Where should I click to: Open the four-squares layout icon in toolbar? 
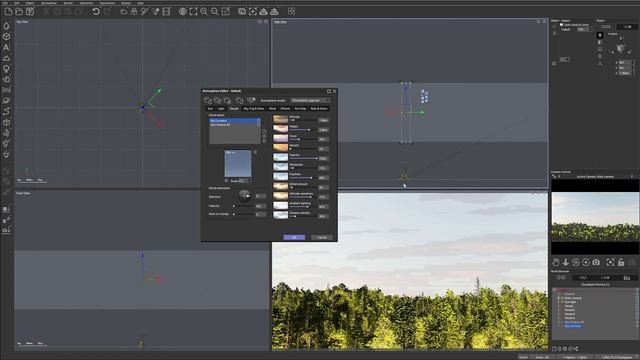coord(291,11)
